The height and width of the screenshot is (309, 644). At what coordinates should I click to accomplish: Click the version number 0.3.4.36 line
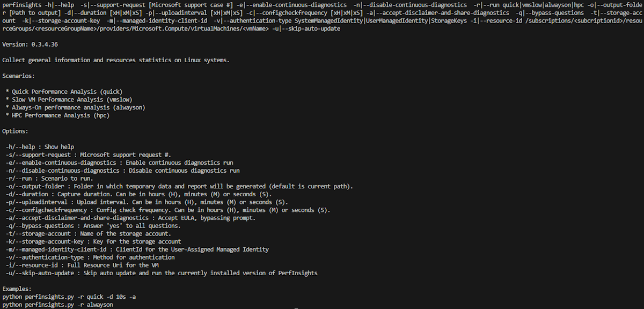tap(30, 44)
